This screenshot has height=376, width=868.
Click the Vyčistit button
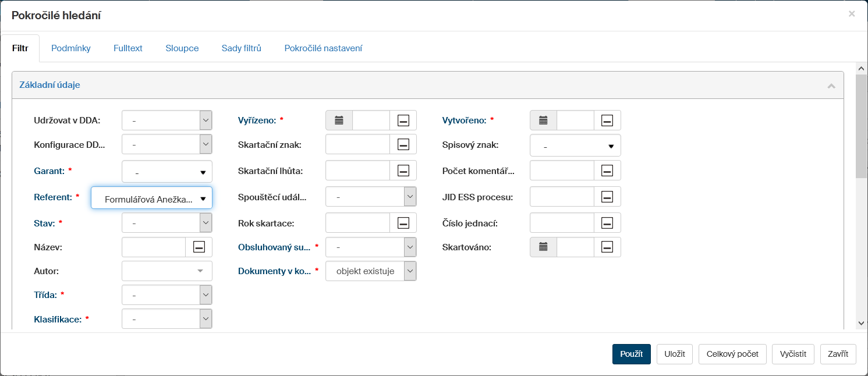[x=792, y=354]
